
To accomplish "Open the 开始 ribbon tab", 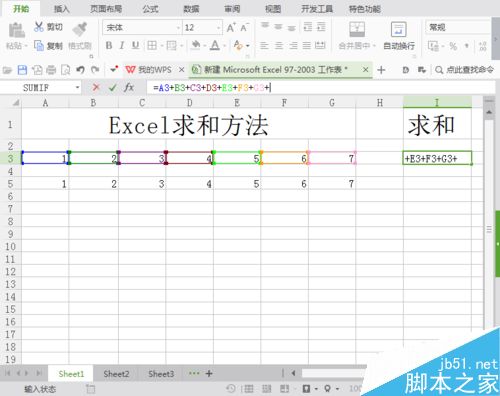I will 21,9.
